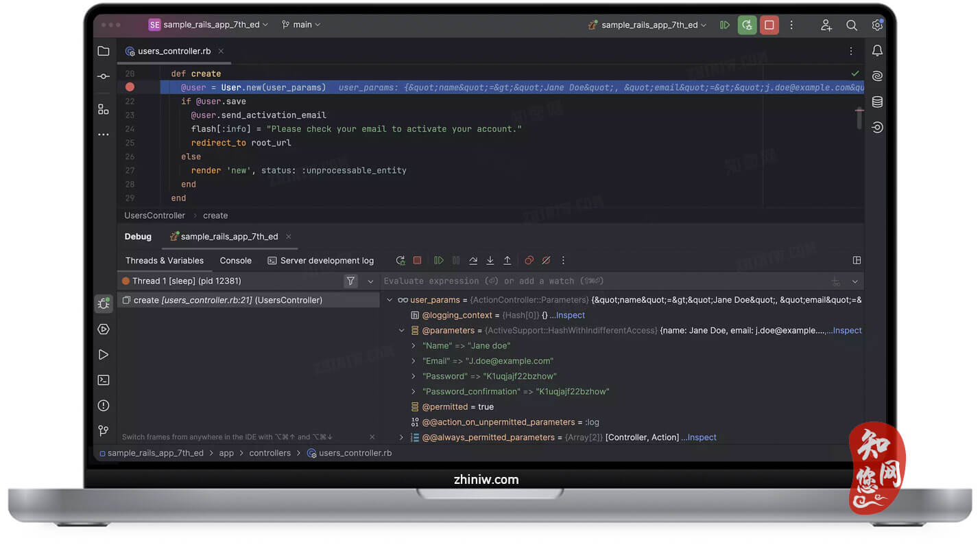Image resolution: width=980 pixels, height=547 pixels.
Task: Toggle Mute Breakpoints in Debug toolbar
Action: pos(546,261)
